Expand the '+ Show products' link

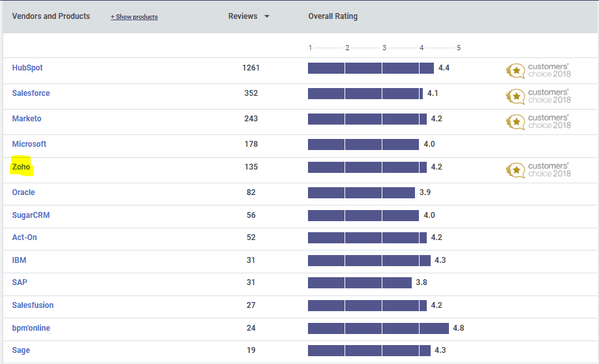pos(134,17)
